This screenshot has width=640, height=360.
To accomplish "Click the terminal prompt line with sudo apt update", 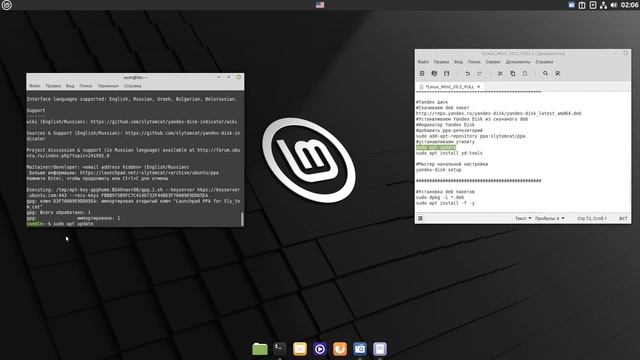I will point(60,224).
